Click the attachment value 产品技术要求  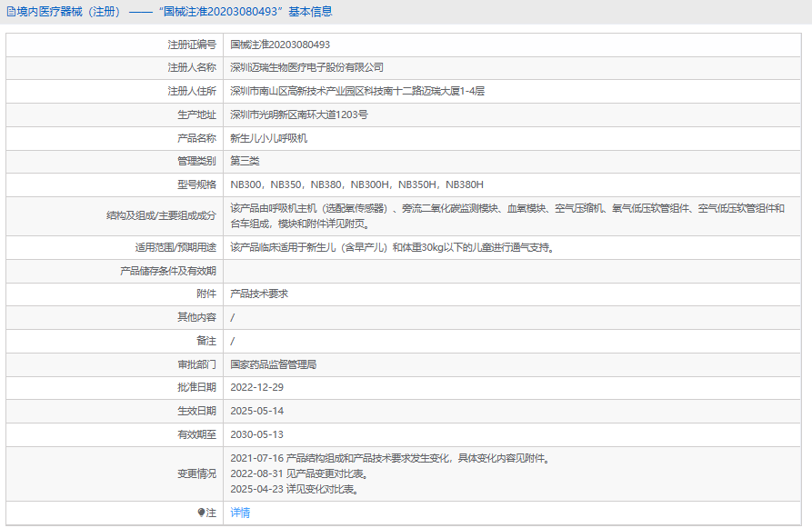point(259,294)
